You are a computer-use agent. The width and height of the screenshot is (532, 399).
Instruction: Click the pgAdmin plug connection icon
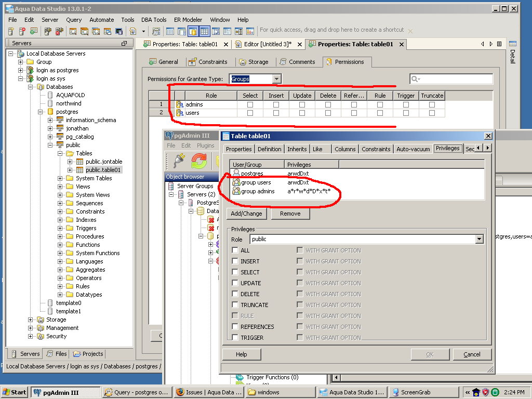coord(179,161)
